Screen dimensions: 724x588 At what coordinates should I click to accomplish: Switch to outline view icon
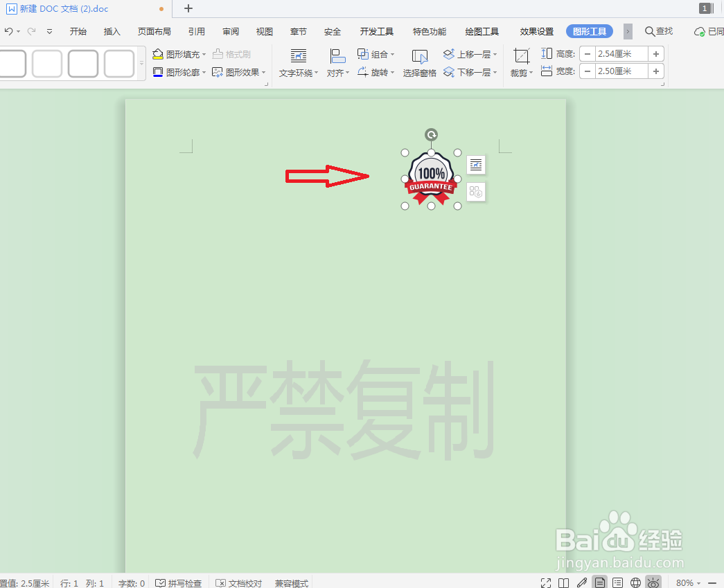(618, 583)
